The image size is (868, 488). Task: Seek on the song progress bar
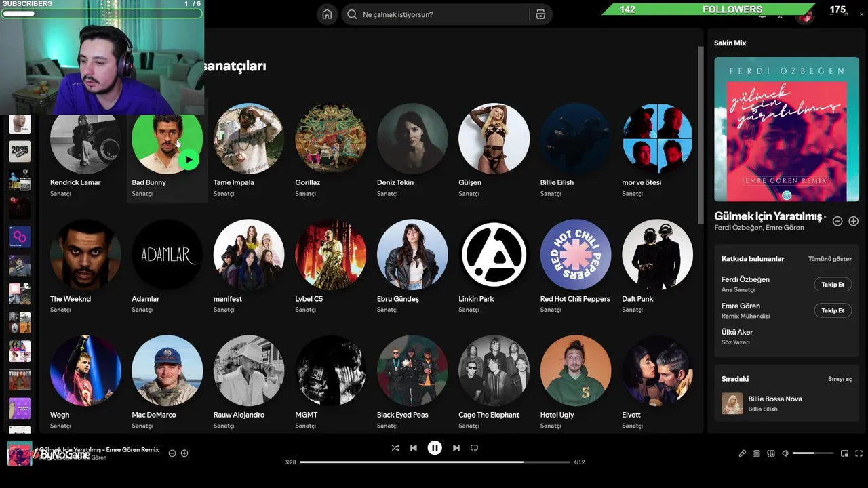[435, 462]
